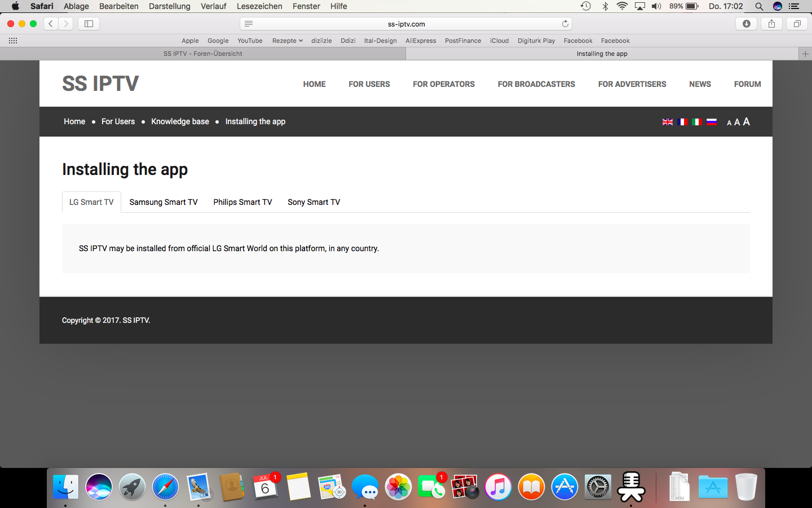
Task: Click the ss-iptv.com address field
Action: (406, 24)
